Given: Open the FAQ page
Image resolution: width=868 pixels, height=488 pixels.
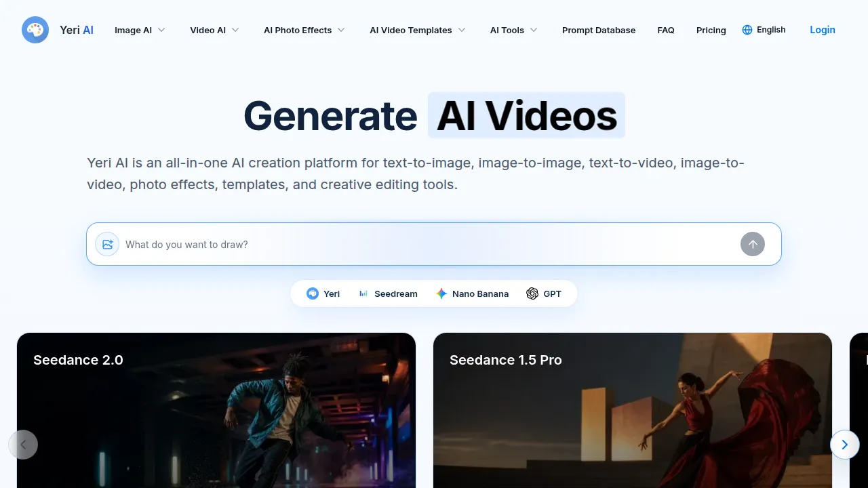Looking at the screenshot, I should tap(666, 30).
